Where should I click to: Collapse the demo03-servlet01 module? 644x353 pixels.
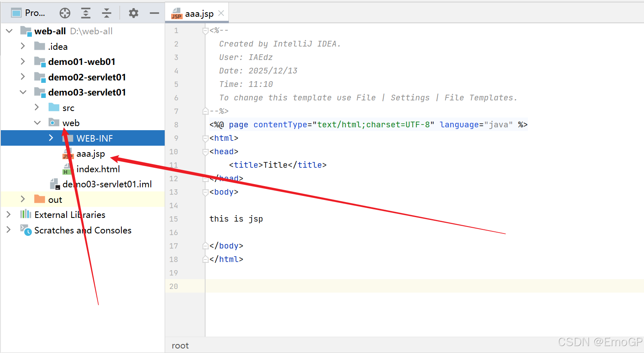23,92
